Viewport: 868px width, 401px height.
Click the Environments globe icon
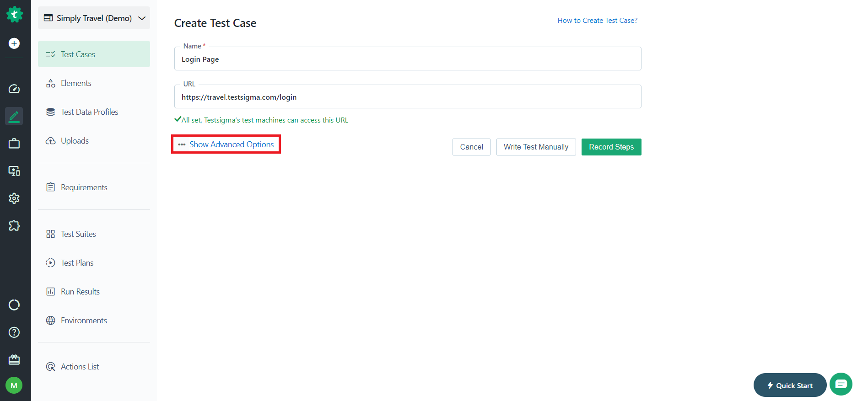pos(50,321)
